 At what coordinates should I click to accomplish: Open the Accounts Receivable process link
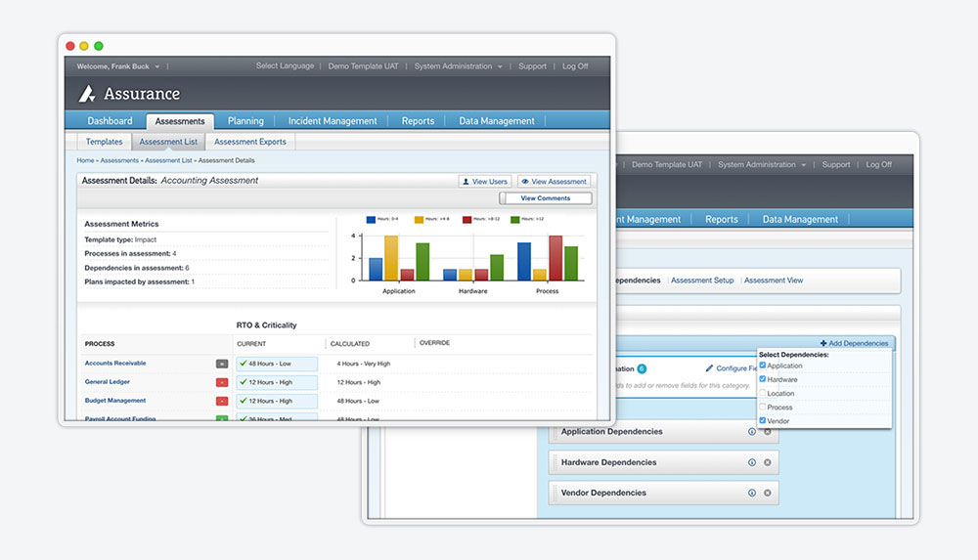(115, 364)
